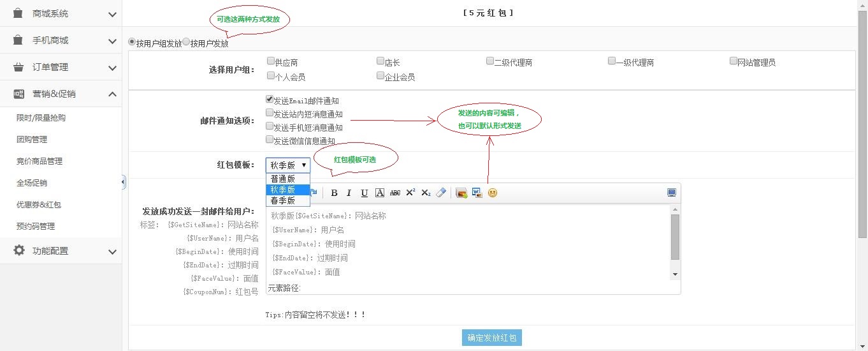Toggle fullscreen editor monitor icon
The width and height of the screenshot is (868, 351).
coord(672,193)
